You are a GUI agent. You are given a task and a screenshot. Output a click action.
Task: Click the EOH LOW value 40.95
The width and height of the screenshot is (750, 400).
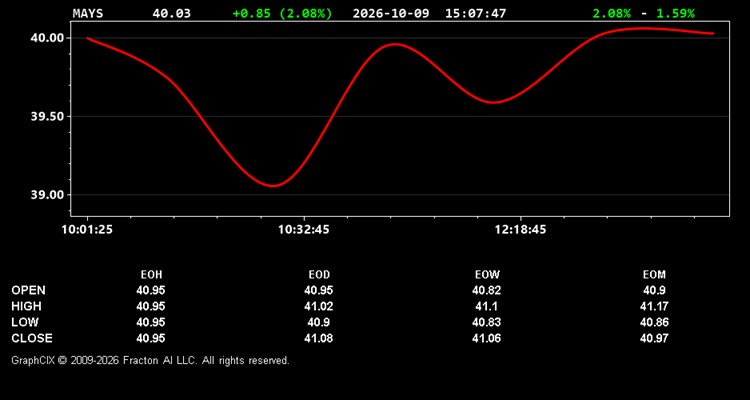pos(151,322)
